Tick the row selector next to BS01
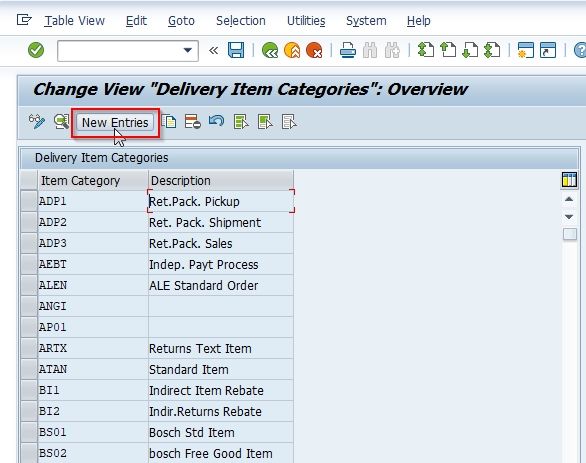 [x=29, y=432]
